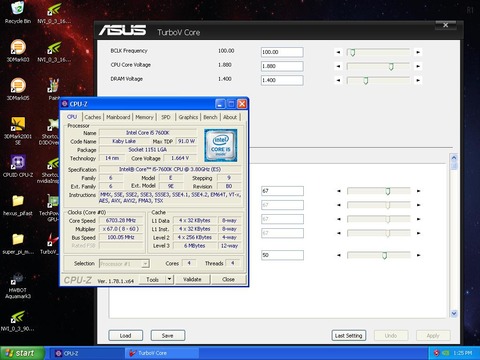Screen dimensions: 480x360
Task: Decrease BCLK Frequency with left arrow
Action: (338, 52)
